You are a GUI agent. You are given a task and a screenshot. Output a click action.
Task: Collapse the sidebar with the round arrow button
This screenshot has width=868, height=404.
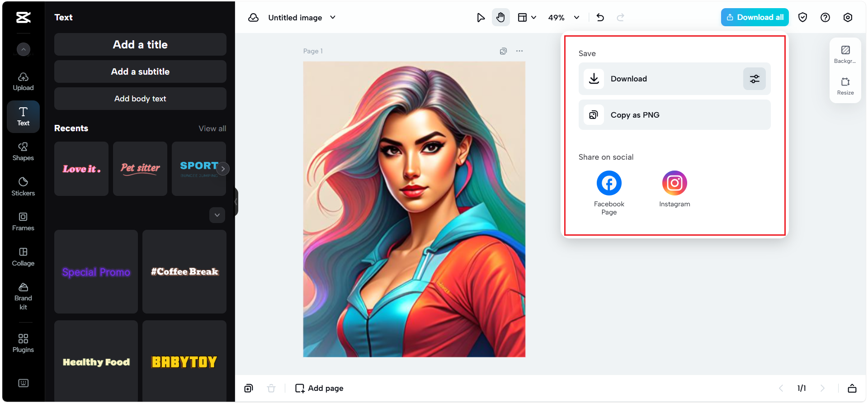[24, 49]
